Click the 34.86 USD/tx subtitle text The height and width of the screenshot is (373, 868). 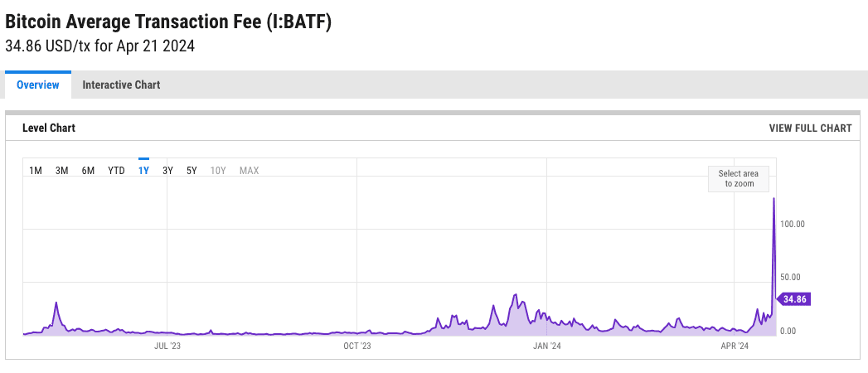[99, 46]
